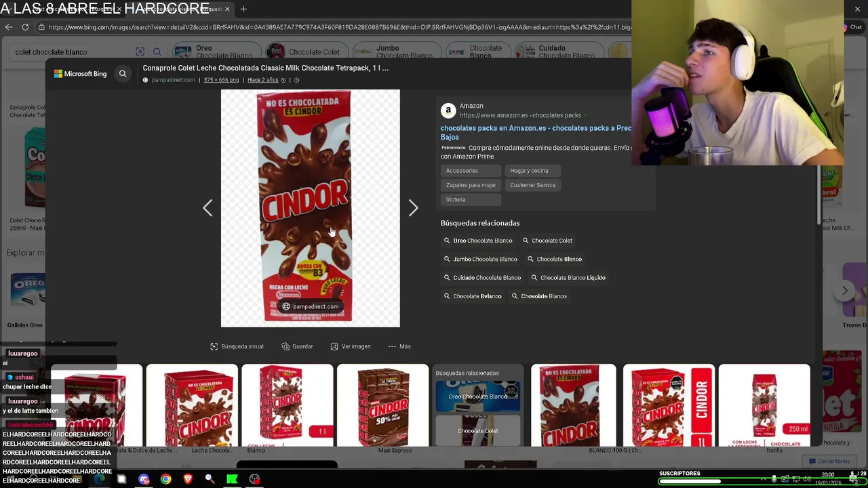Click the round search icon beside Bing logo
Viewport: 868px width, 488px height.
coord(123,73)
